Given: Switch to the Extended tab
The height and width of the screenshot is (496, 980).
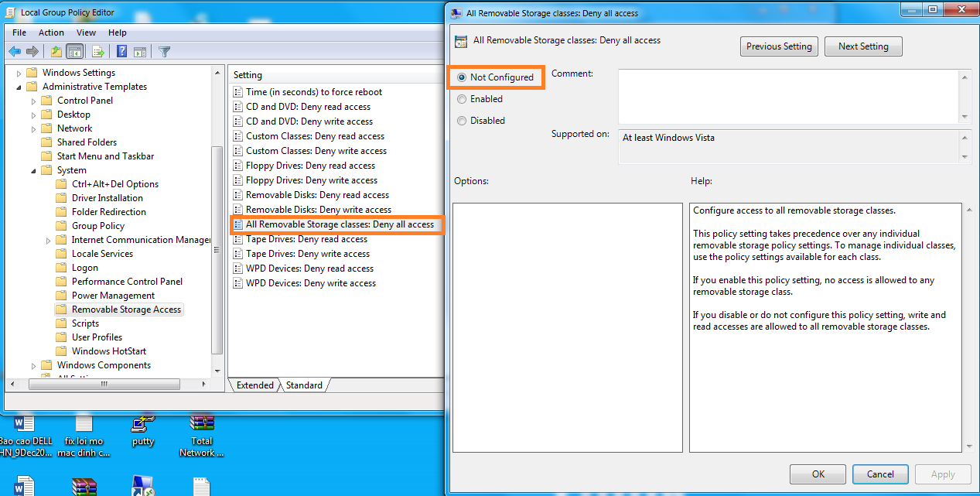Looking at the screenshot, I should click(254, 385).
